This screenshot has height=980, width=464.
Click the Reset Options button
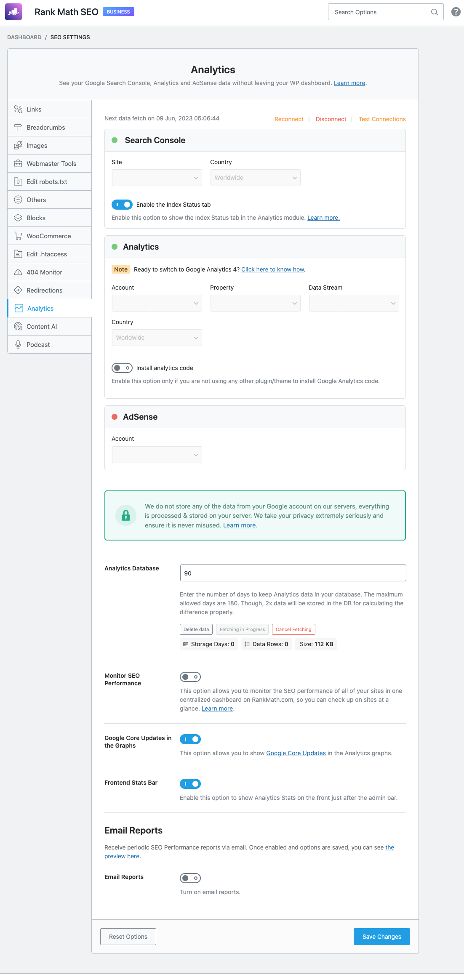128,937
